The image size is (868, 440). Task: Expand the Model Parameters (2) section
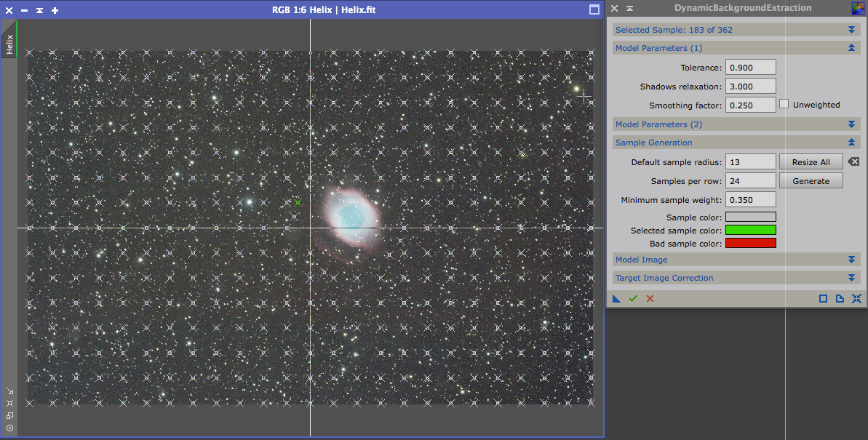[851, 124]
